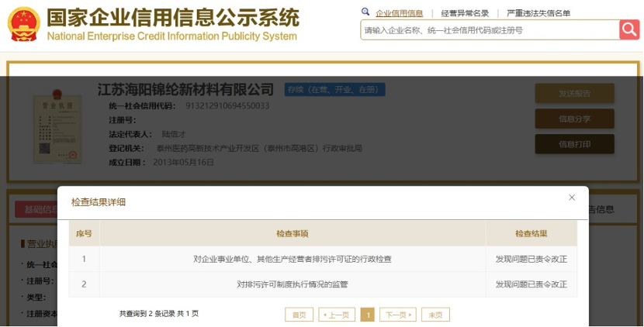Click the 检查结果 column header
644x327 pixels.
coord(531,234)
